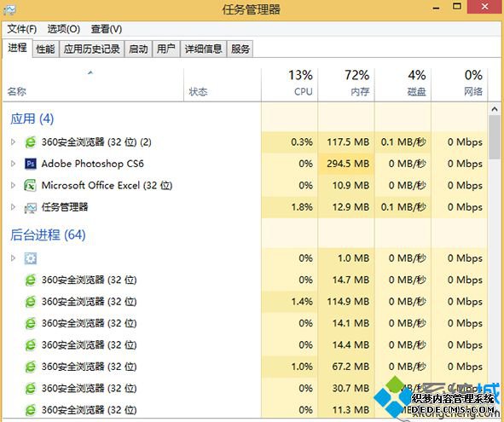Screen dimensions: 504x422
Task: Click the Task Manager icon in title bar
Action: click(9, 9)
